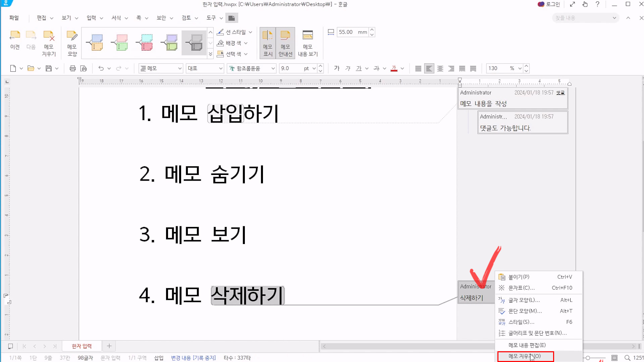
Task: Click 메모 내용 편집 menu entry
Action: click(527, 345)
